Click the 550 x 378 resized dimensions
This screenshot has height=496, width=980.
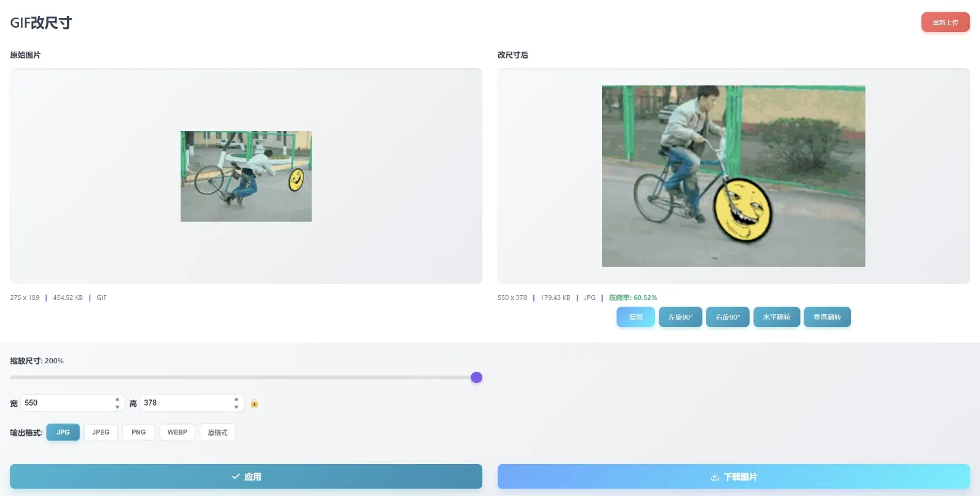(512, 297)
